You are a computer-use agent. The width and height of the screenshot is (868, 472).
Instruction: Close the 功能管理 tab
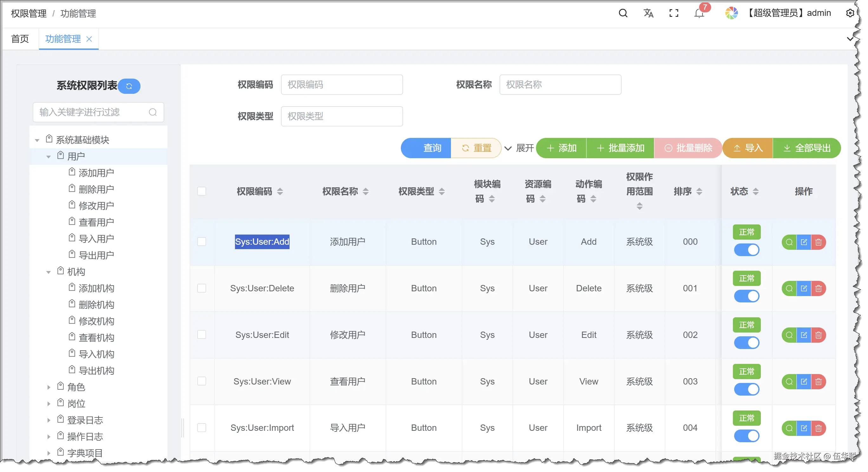pos(89,39)
